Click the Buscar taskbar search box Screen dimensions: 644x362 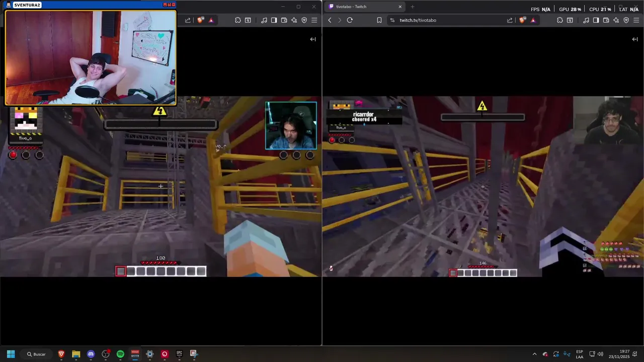[x=36, y=354]
